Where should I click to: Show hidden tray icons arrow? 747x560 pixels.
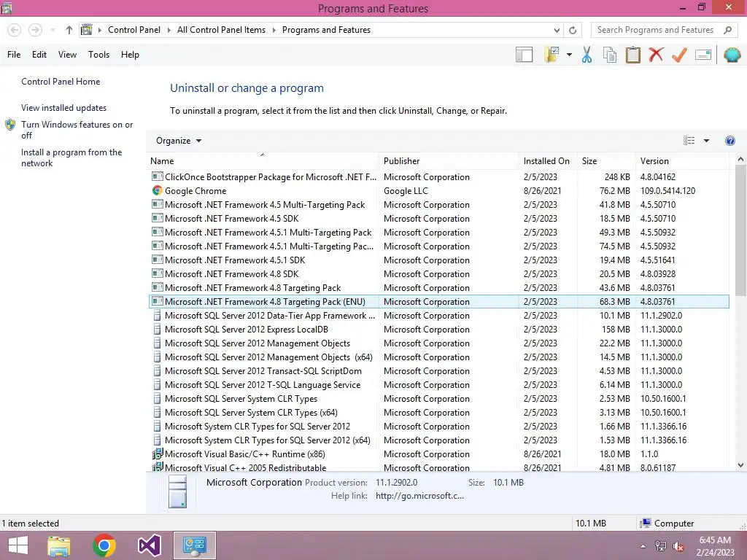pyautogui.click(x=643, y=546)
